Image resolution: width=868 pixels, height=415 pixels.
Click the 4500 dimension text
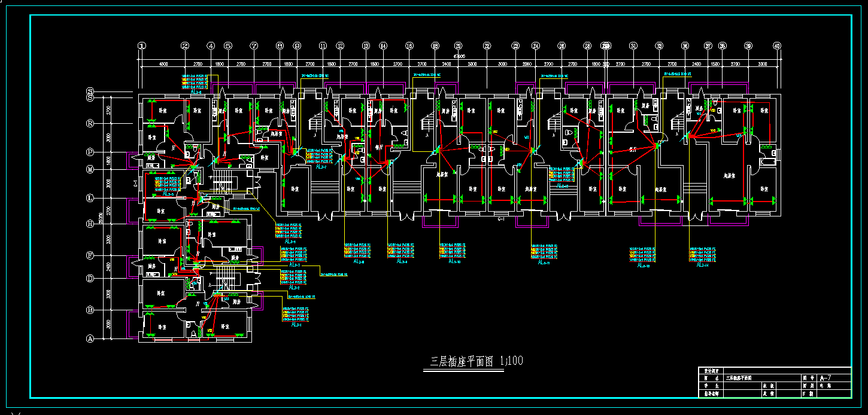(x=162, y=63)
